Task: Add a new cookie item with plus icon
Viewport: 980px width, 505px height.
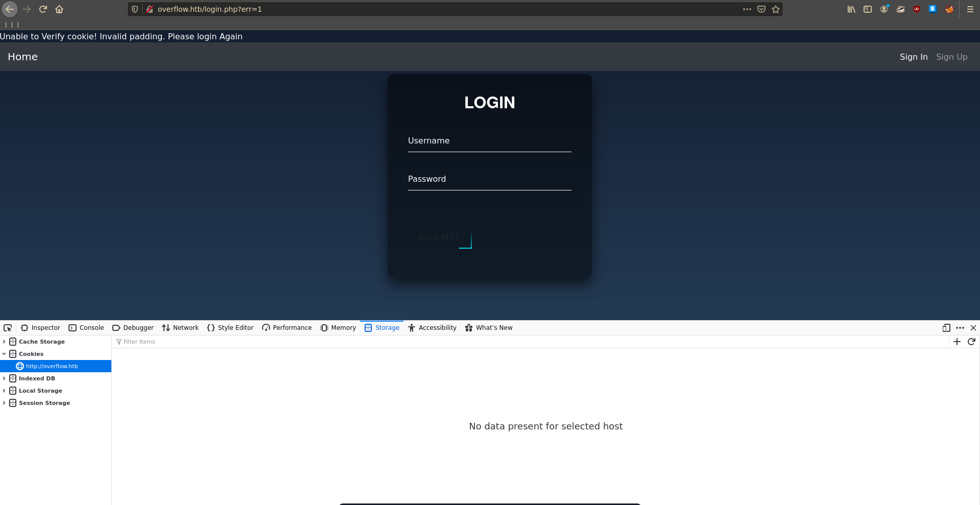Action: point(957,342)
